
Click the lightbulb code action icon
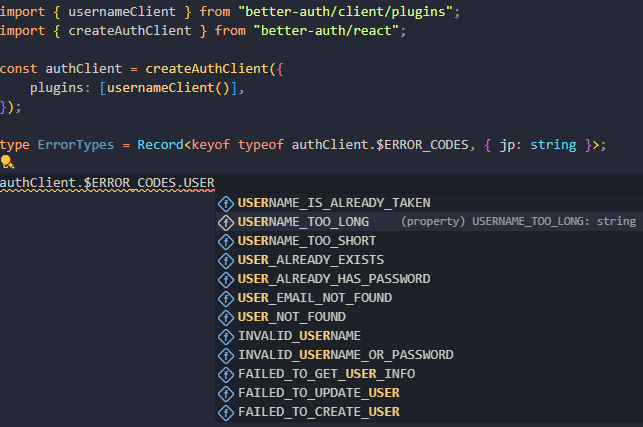(x=7, y=162)
